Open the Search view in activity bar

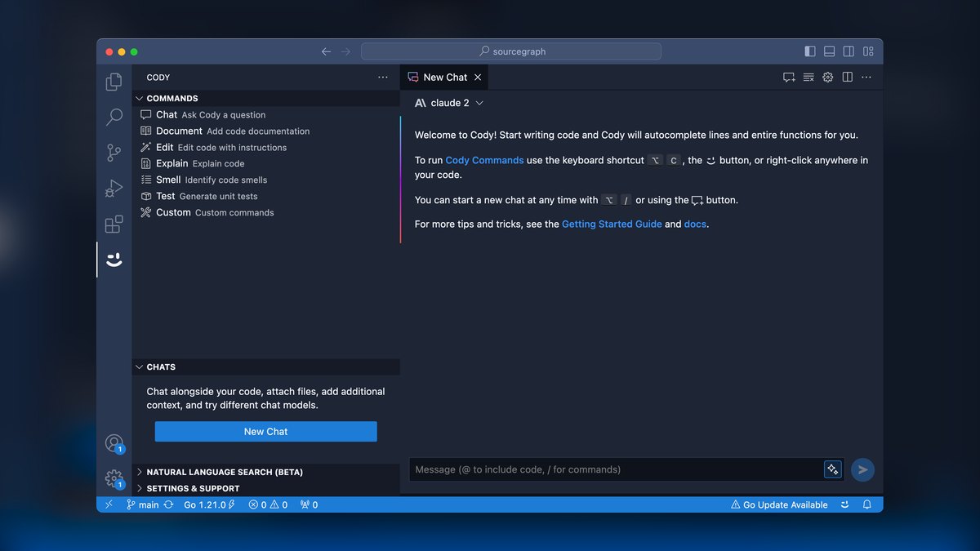114,118
